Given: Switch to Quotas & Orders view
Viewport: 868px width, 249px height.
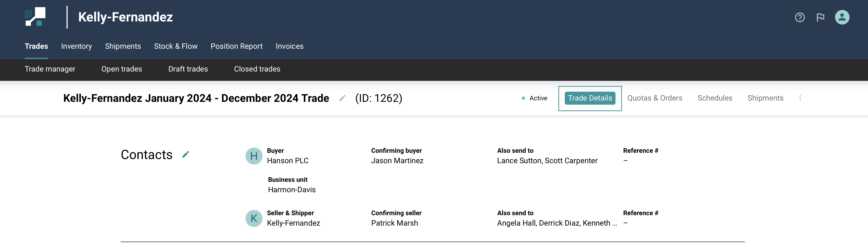Looking at the screenshot, I should pyautogui.click(x=654, y=98).
